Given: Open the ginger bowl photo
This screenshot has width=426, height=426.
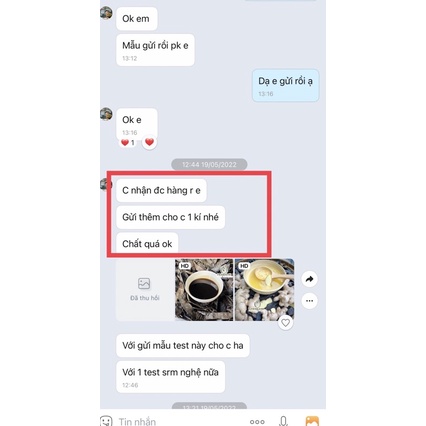Looking at the screenshot, I should 264,290.
